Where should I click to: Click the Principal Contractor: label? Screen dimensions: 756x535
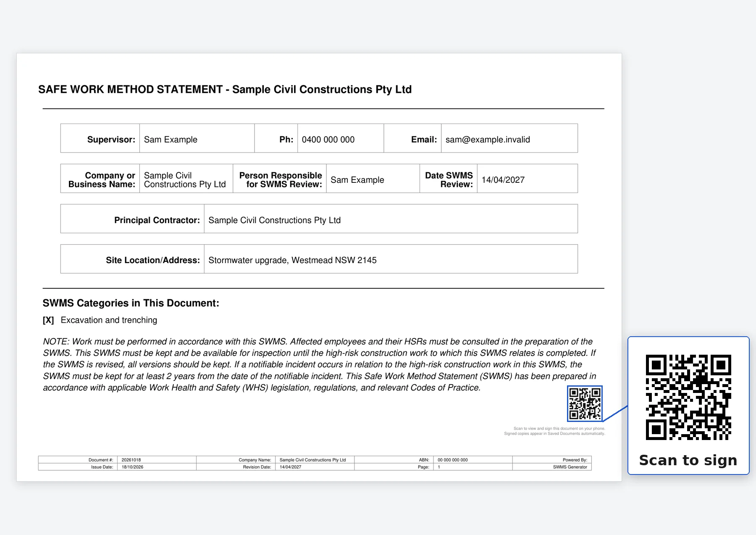click(157, 220)
